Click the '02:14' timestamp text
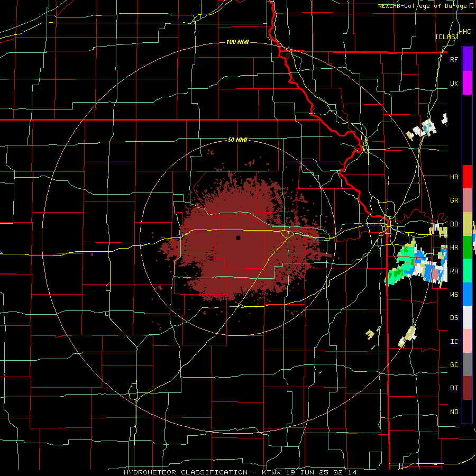476x476 pixels. (346, 472)
